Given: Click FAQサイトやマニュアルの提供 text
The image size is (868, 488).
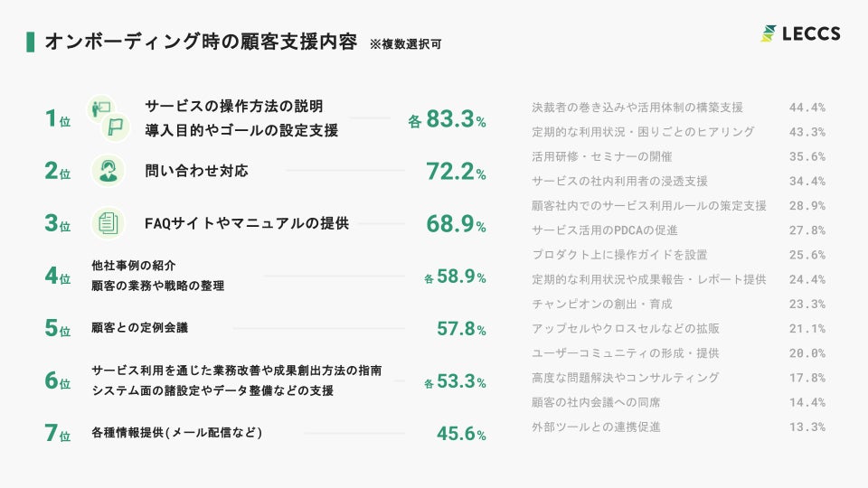Looking at the screenshot, I should [247, 223].
